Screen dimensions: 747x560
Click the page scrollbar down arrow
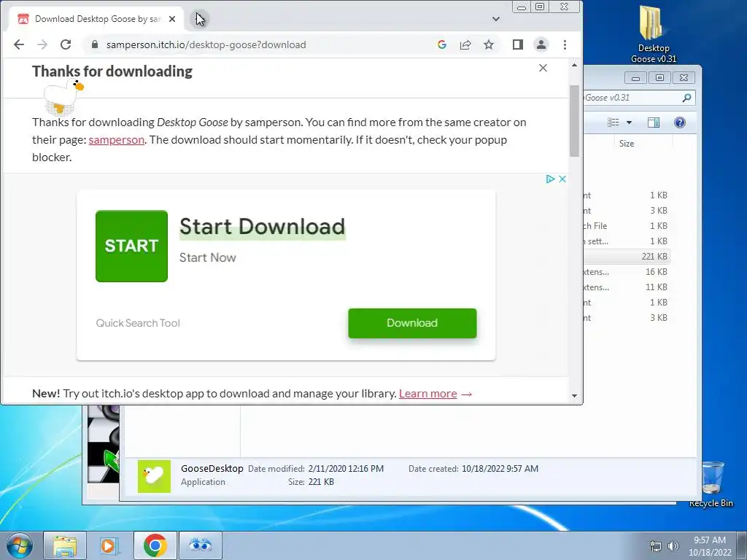point(575,396)
